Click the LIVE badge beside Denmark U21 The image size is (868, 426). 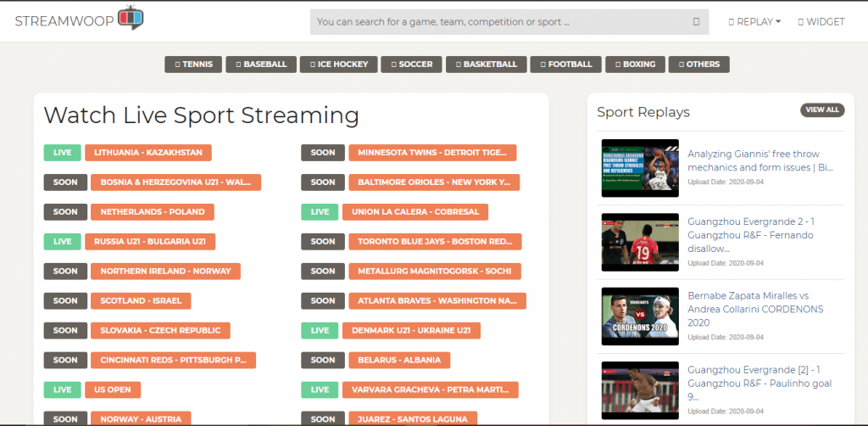tap(320, 331)
